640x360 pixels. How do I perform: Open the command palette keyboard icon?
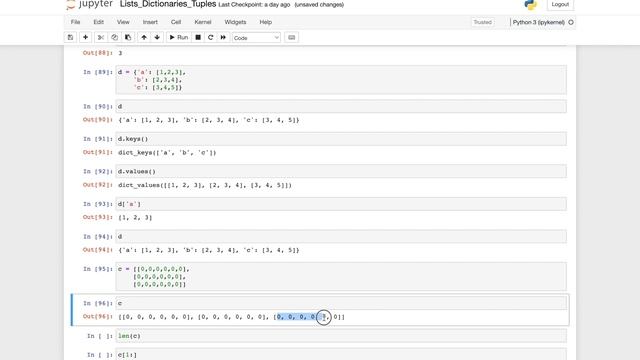[x=291, y=38]
